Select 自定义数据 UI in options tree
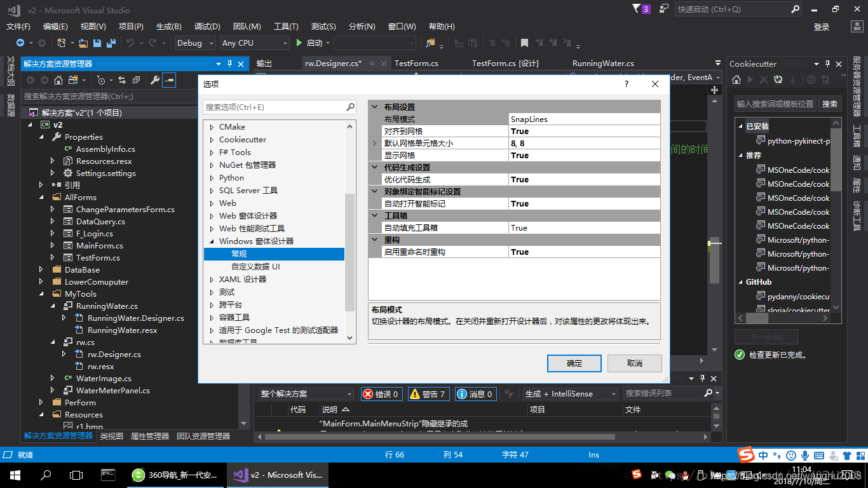This screenshot has width=868, height=488. click(255, 267)
